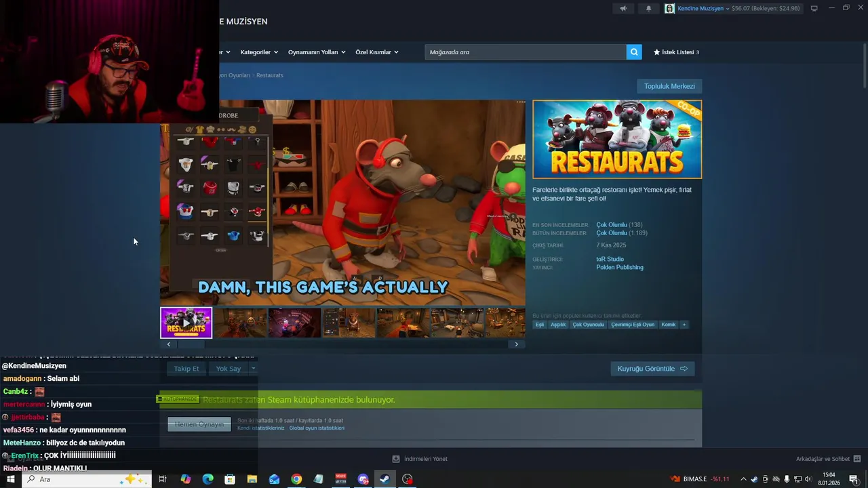Screen dimensions: 868x488
Task: Click the Kendine Muzisyen profile avatar
Action: pos(669,8)
